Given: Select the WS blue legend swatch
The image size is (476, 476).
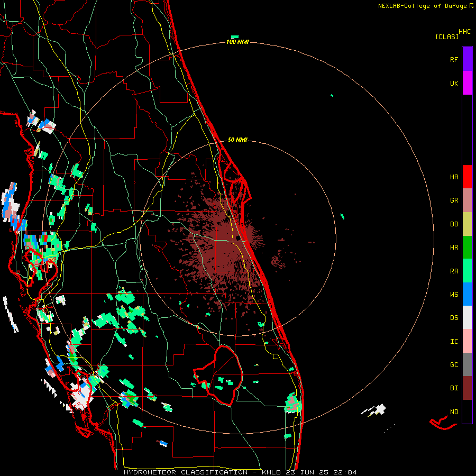Looking at the screenshot, I should pyautogui.click(x=467, y=294).
